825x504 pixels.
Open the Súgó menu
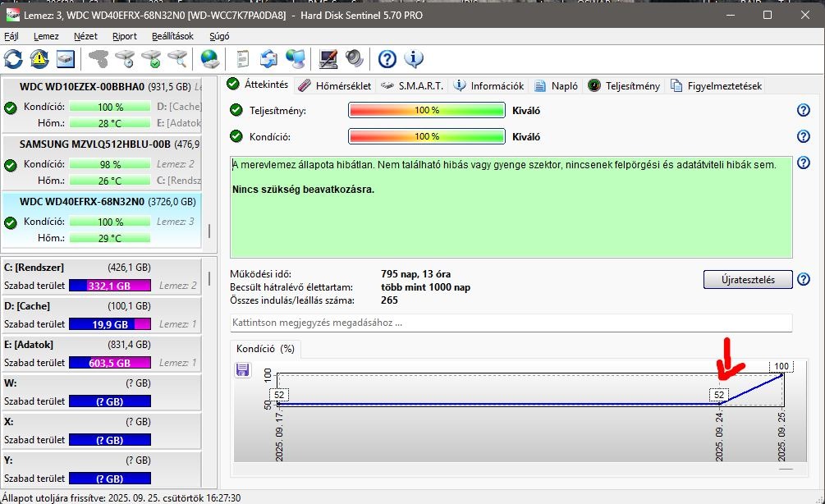pos(219,36)
